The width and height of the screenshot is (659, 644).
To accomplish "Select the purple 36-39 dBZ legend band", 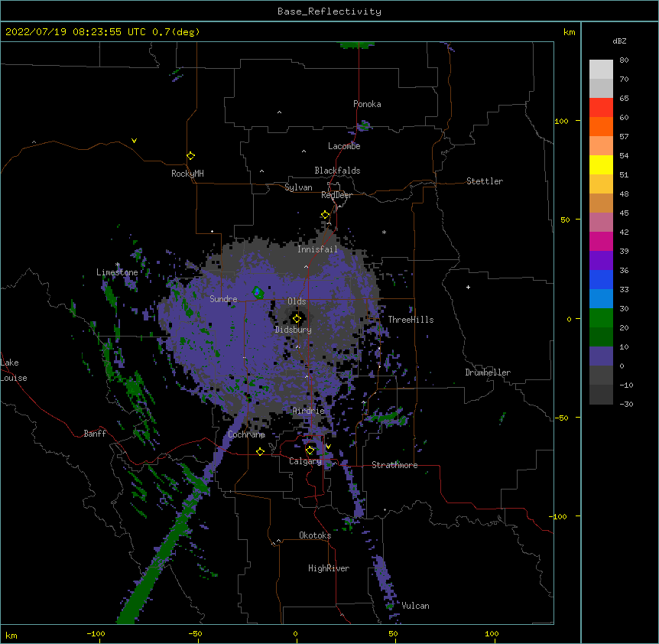I will pos(601,261).
